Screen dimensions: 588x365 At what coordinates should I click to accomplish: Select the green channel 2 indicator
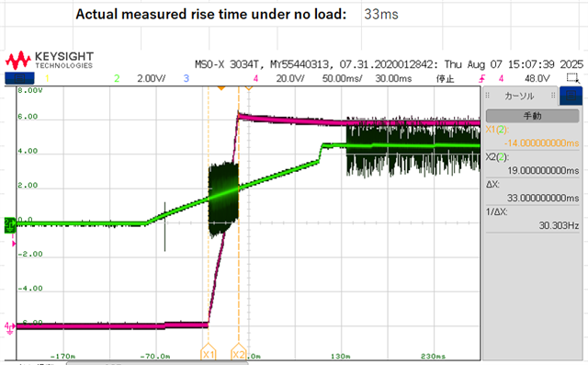pyautogui.click(x=117, y=78)
